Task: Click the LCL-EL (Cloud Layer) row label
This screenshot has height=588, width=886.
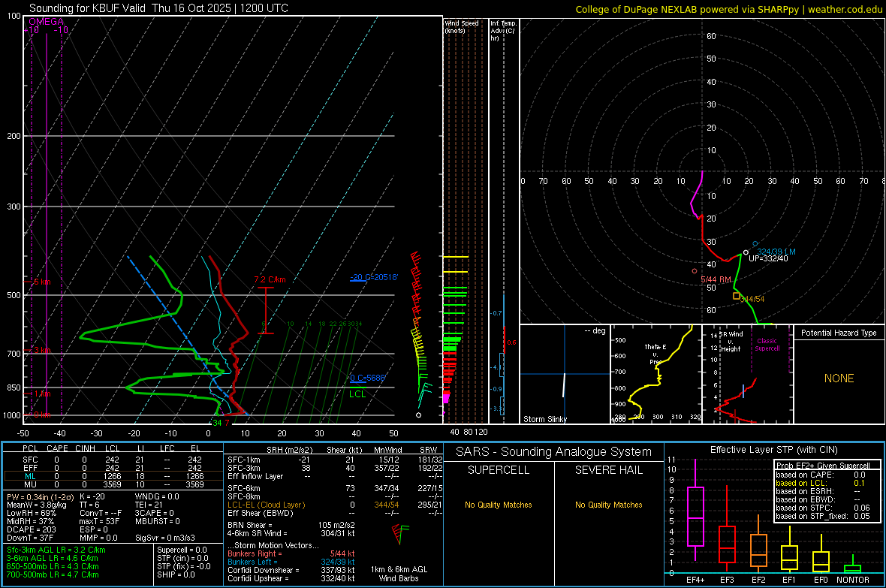Action: 266,505
